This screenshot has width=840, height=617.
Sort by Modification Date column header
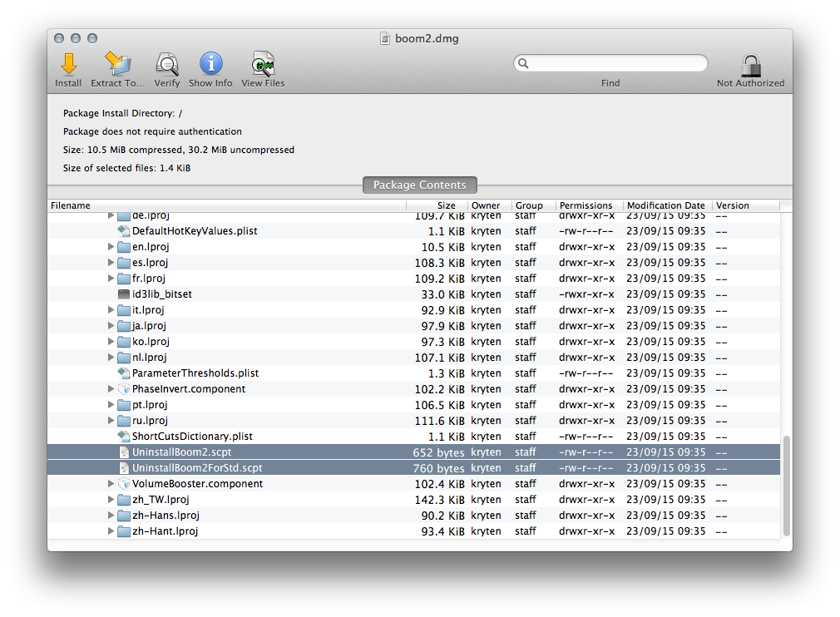tap(667, 205)
